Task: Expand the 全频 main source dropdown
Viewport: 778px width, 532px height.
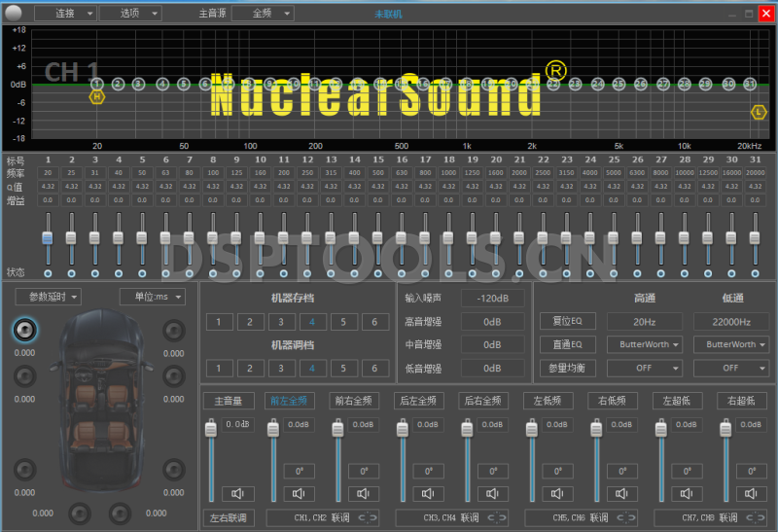Action: 263,14
